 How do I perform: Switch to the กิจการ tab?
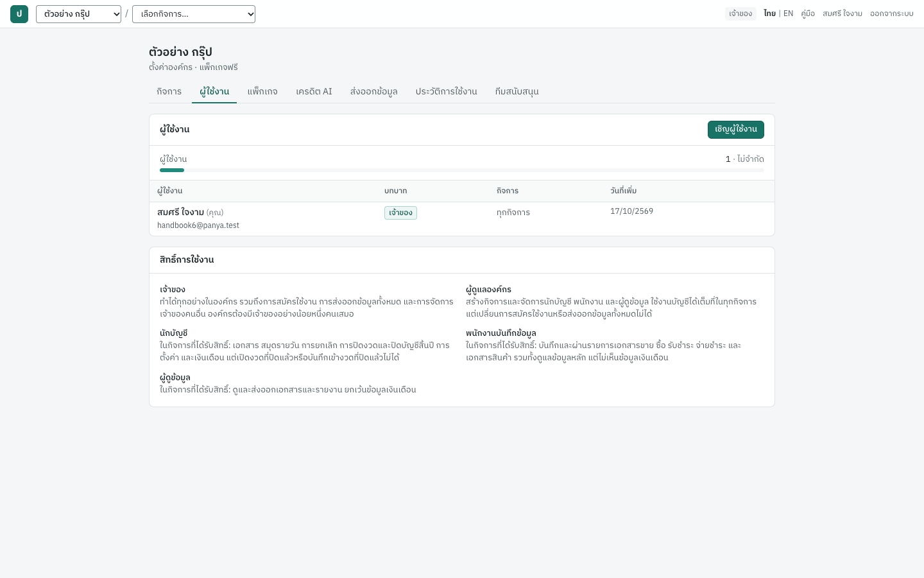coord(169,91)
